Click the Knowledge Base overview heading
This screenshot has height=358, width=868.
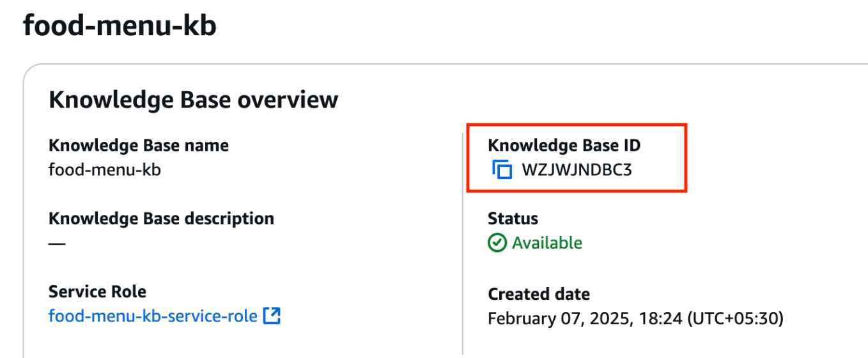tap(193, 100)
